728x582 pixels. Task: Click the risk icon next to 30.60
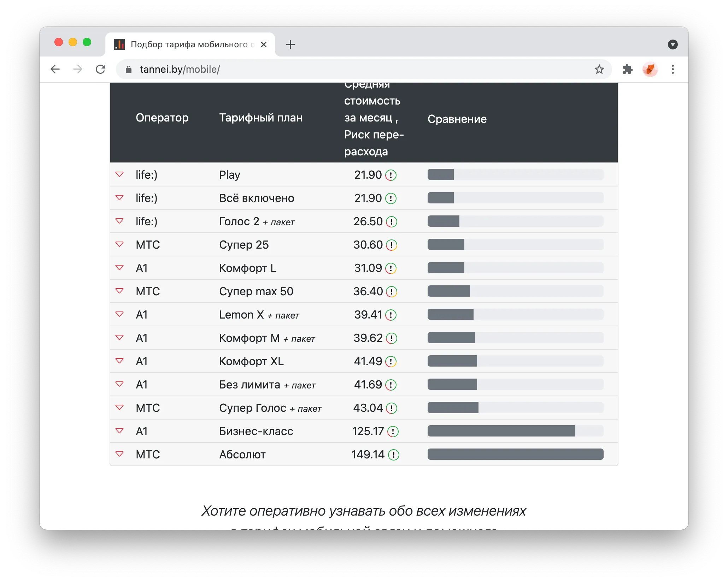[391, 245]
